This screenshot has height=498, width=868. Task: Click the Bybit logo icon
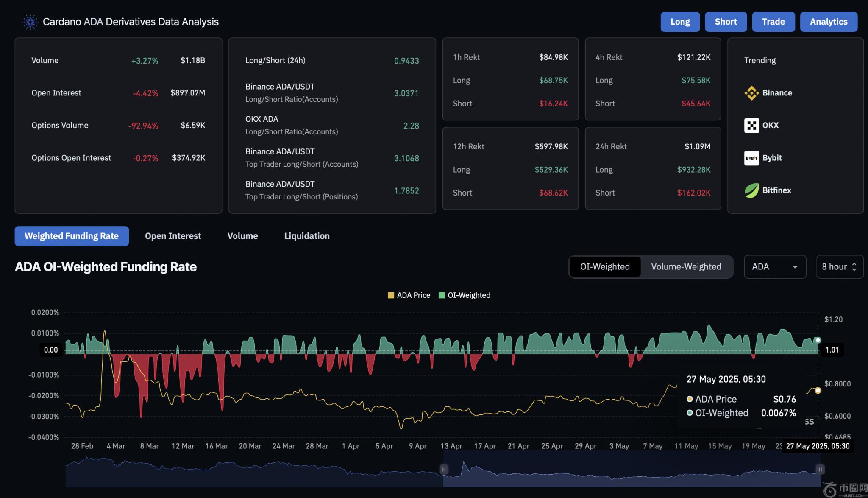point(751,158)
